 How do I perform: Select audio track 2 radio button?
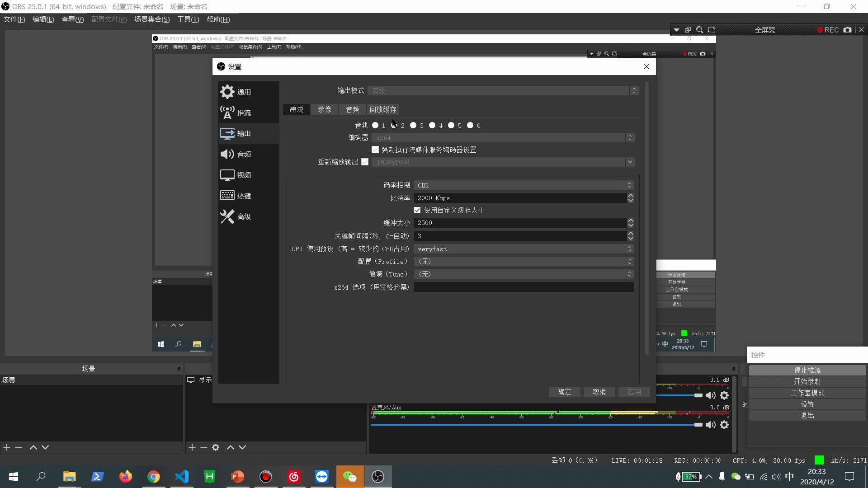coord(394,126)
